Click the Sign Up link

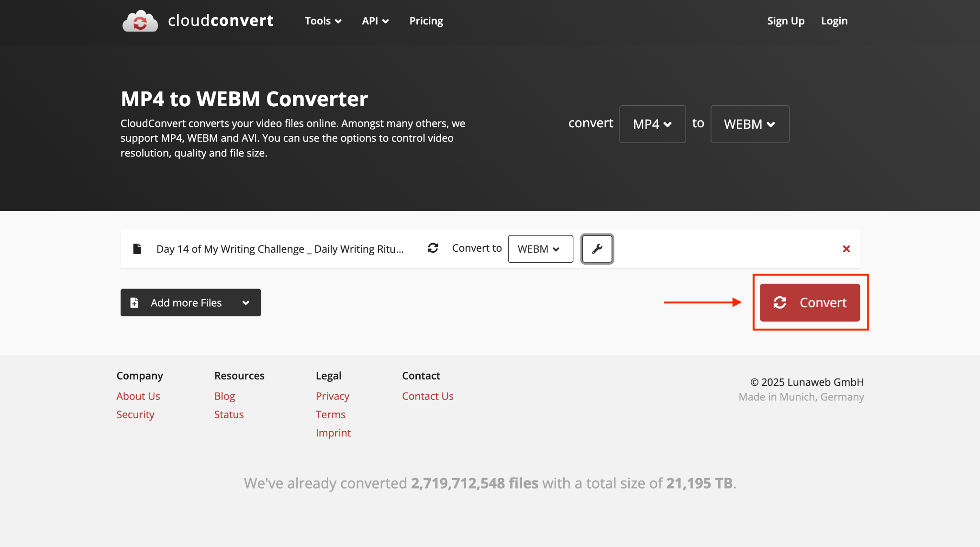[x=786, y=21]
